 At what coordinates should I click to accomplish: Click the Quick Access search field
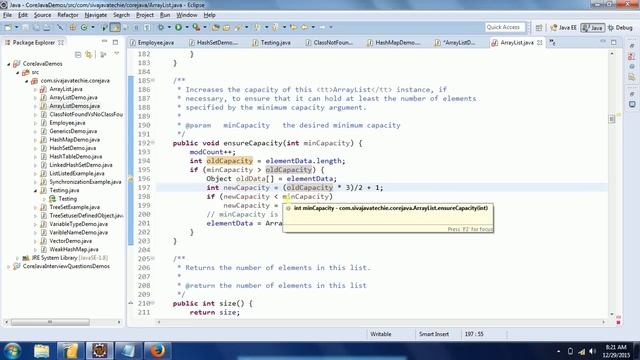504,27
